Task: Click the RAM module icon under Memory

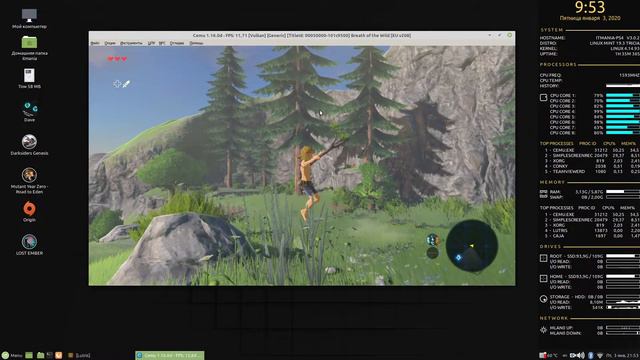Action: (x=543, y=194)
